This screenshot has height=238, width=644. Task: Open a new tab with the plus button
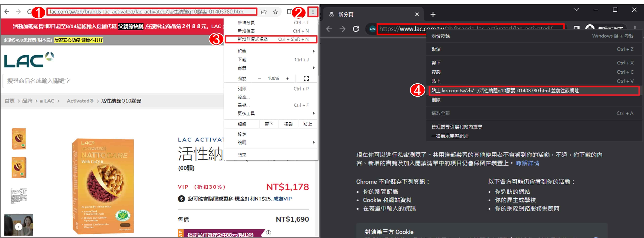pos(433,14)
